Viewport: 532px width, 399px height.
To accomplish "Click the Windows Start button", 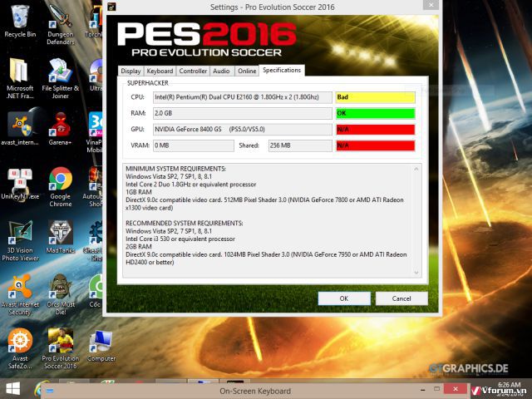I will pos(13,389).
